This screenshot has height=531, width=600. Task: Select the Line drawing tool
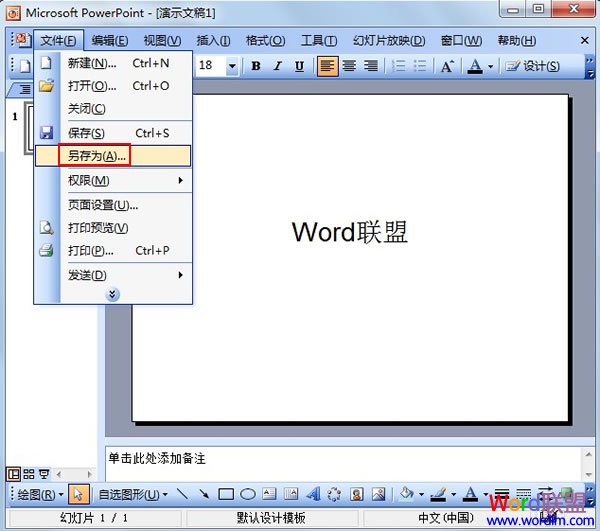[x=183, y=495]
